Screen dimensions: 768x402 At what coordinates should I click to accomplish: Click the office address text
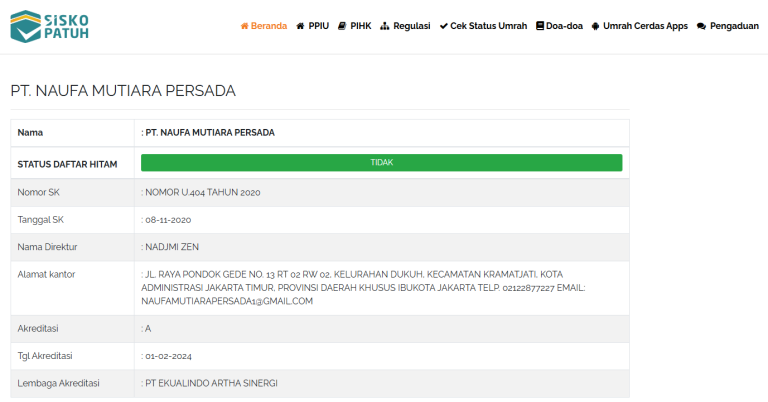pos(363,288)
